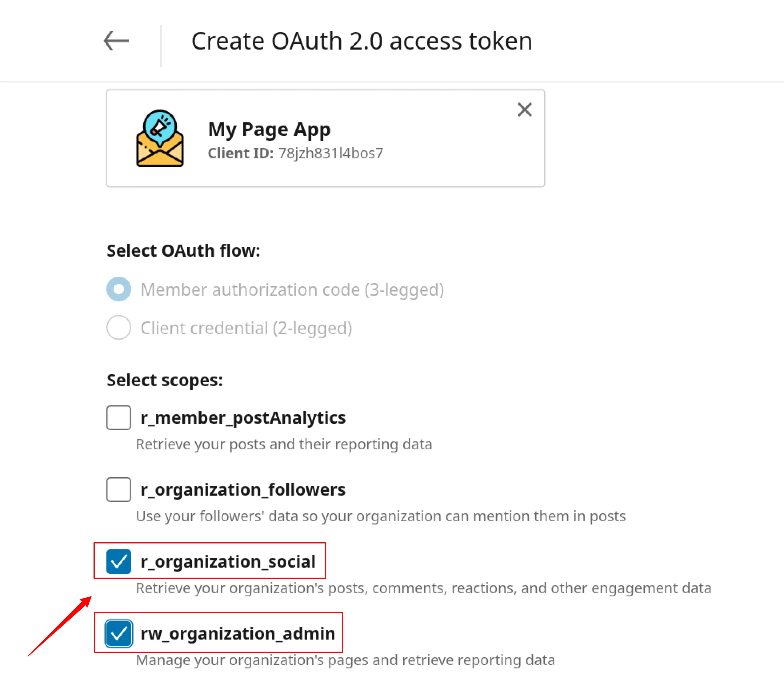Click the Select OAuth flow heading

pos(183,251)
